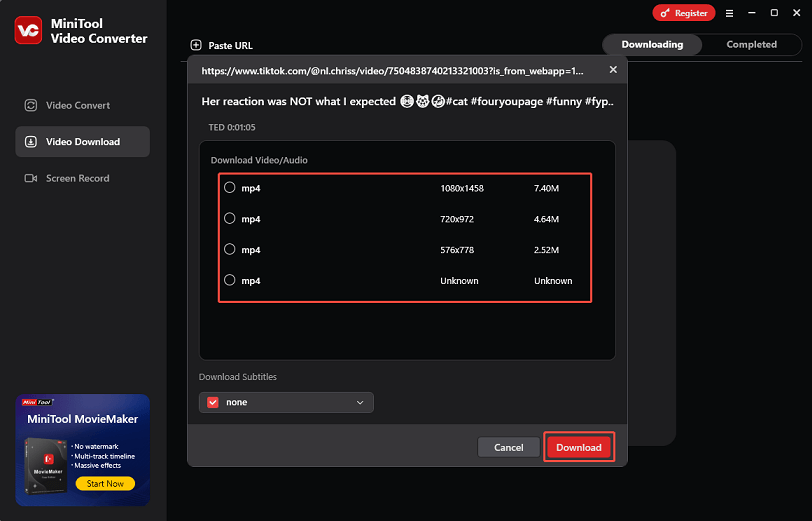812x521 pixels.
Task: Select the 1080x1458 mp4 radio button
Action: coord(229,187)
